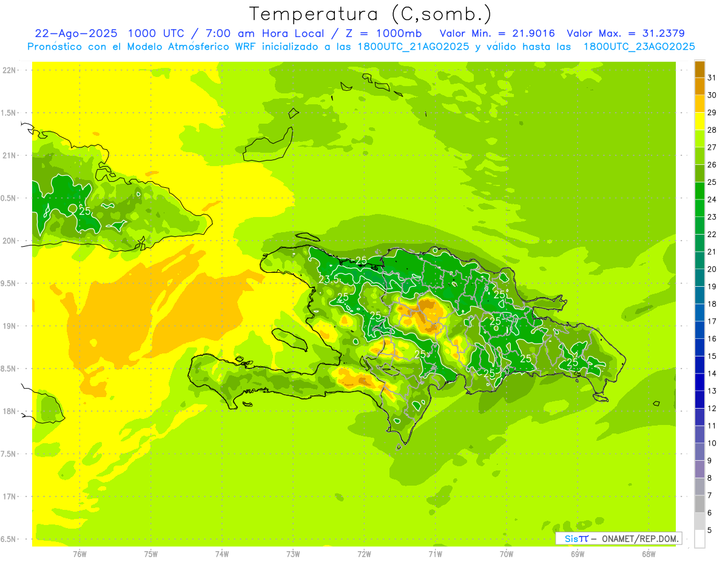The width and height of the screenshot is (728, 562).
Task: Click the 'Temperatura (C,somb.)' chart title
Action: [x=371, y=14]
